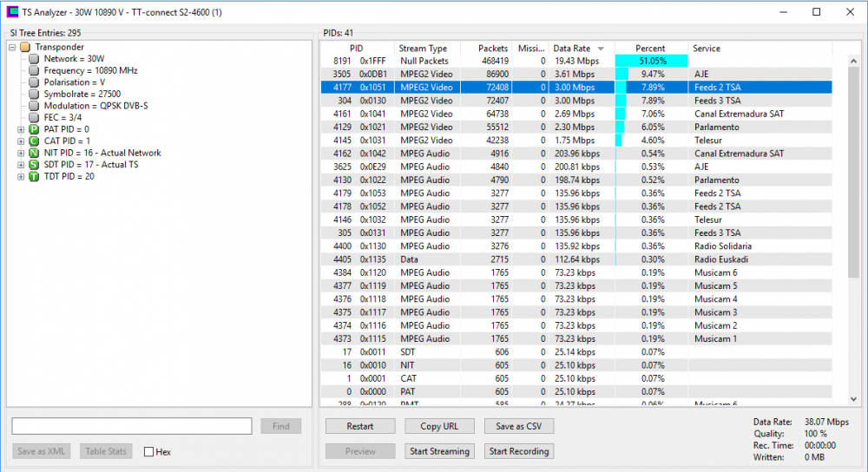Click the green N icon beside NIT PID
The height and width of the screenshot is (472, 868).
point(34,153)
